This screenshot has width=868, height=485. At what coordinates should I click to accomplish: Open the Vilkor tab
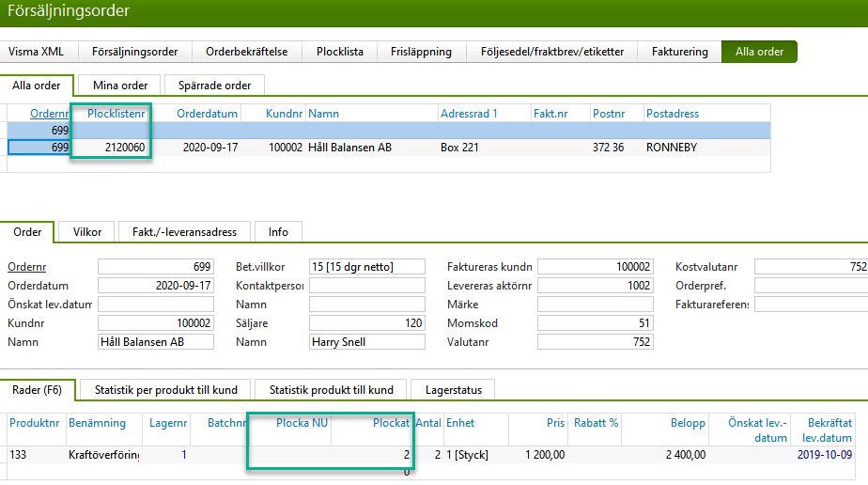[86, 231]
